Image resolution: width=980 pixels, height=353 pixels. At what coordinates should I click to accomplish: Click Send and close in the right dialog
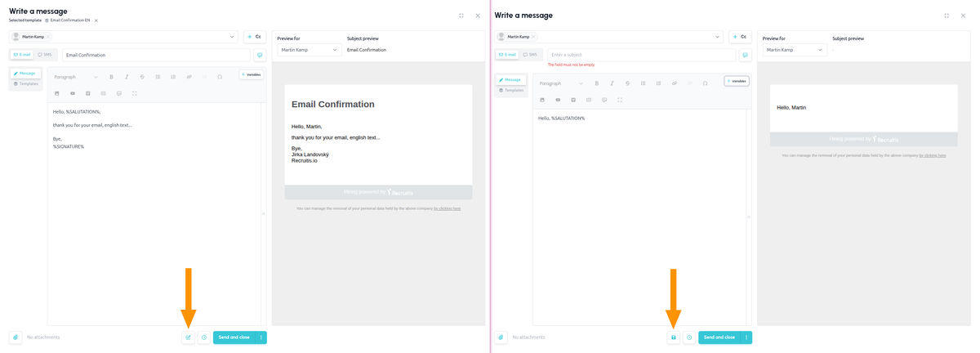point(719,337)
